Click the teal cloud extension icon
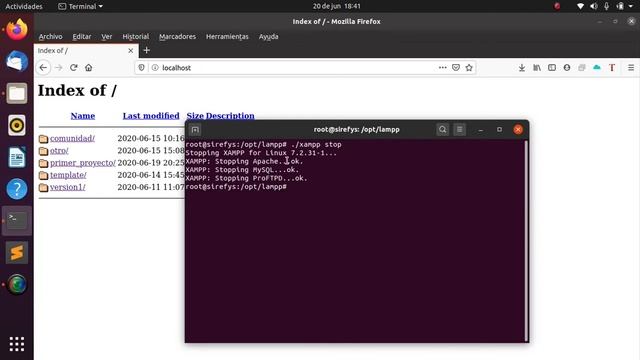 [x=597, y=68]
